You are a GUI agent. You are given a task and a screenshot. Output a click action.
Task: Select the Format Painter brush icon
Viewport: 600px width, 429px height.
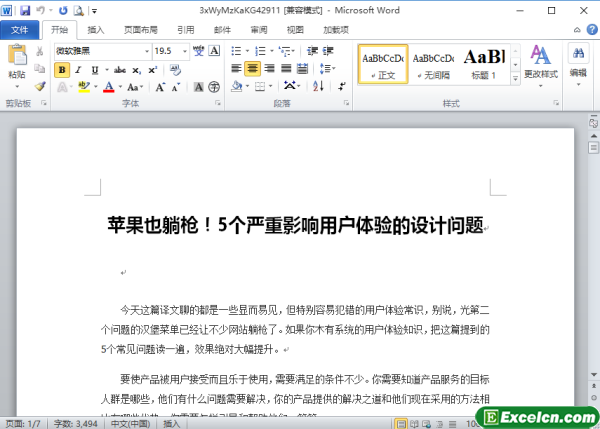39,87
